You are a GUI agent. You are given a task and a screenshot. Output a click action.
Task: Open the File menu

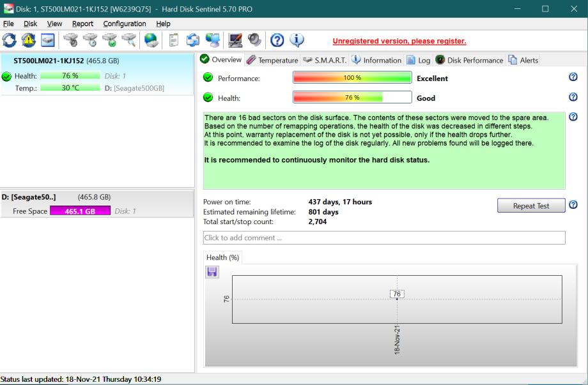pyautogui.click(x=8, y=24)
